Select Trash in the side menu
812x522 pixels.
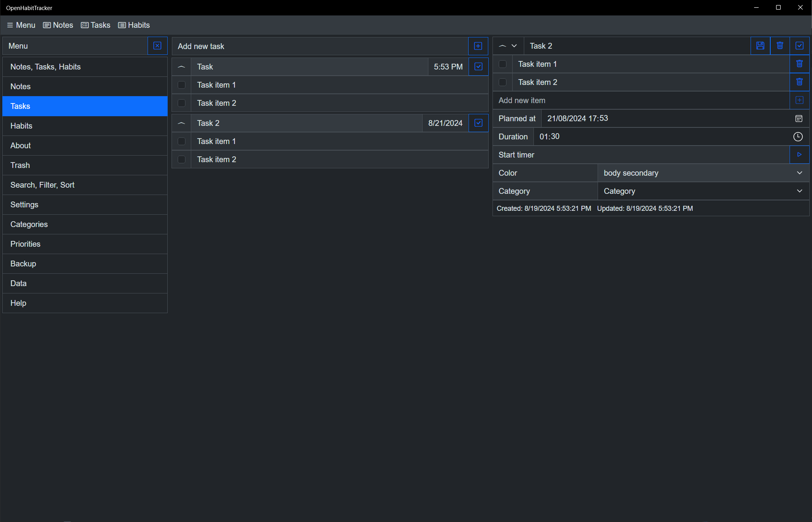click(85, 165)
